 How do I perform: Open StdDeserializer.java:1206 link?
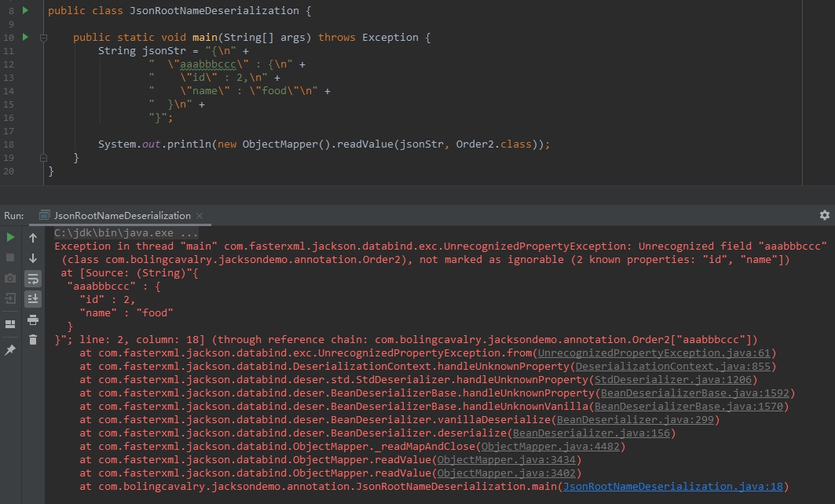point(672,379)
